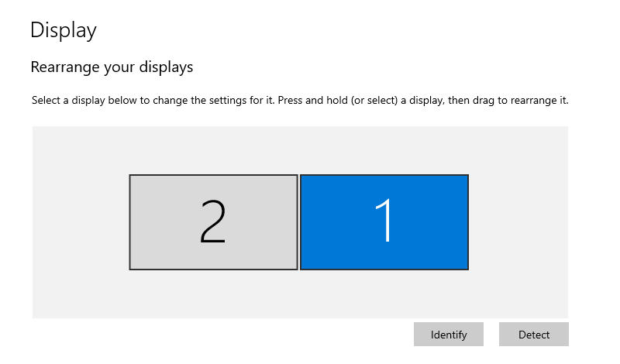The width and height of the screenshot is (620, 364).
Task: Click the bottom edge of blue monitor 1
Action: [x=384, y=270]
